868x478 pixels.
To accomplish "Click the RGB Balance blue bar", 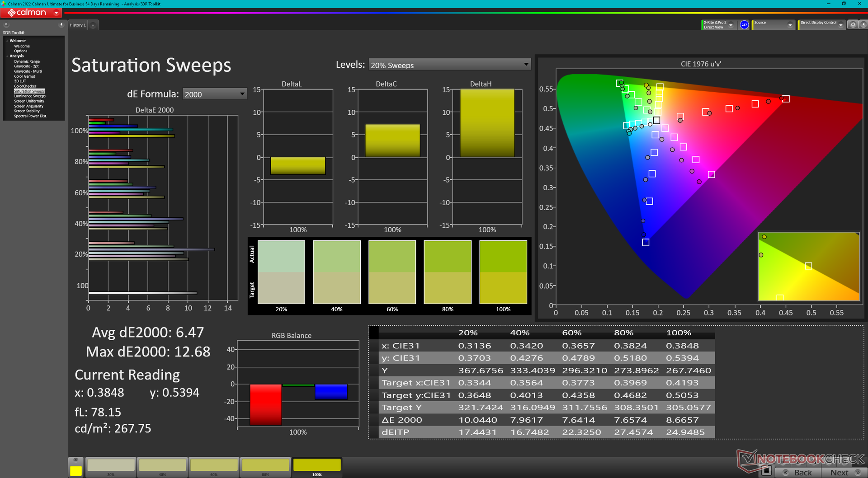I will pyautogui.click(x=331, y=392).
